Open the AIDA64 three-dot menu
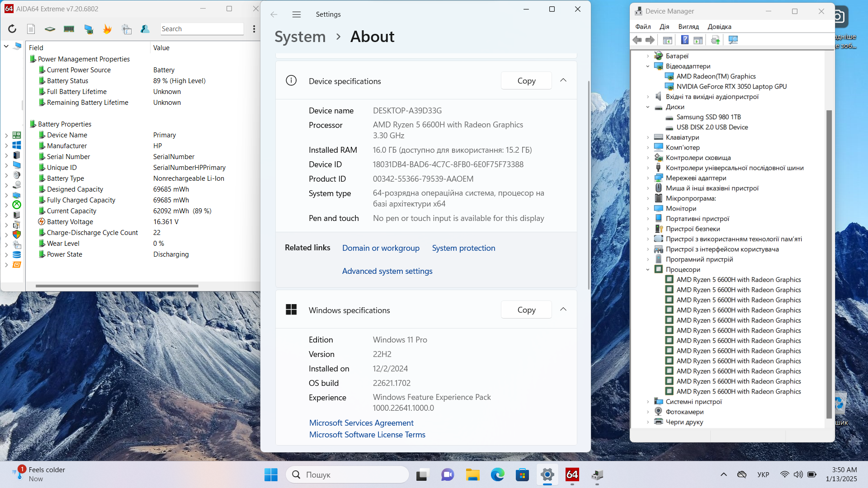The height and width of the screenshot is (488, 868). pos(254,29)
